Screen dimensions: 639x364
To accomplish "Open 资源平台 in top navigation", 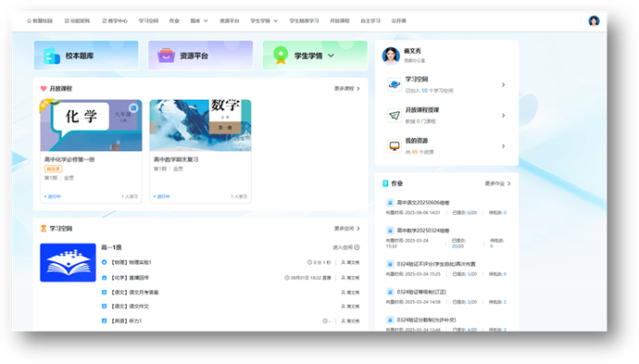I will (x=230, y=20).
